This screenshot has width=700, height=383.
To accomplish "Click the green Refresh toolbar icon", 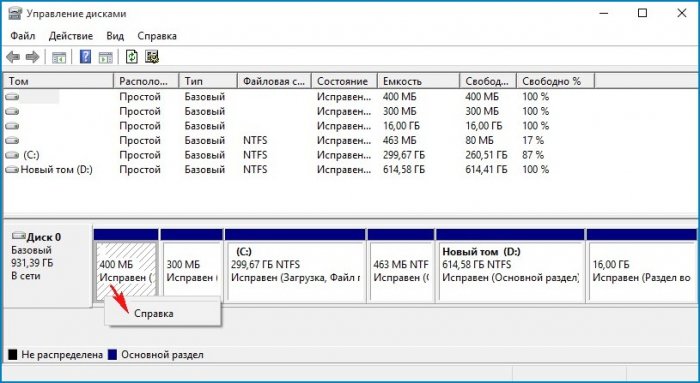I will pos(131,57).
